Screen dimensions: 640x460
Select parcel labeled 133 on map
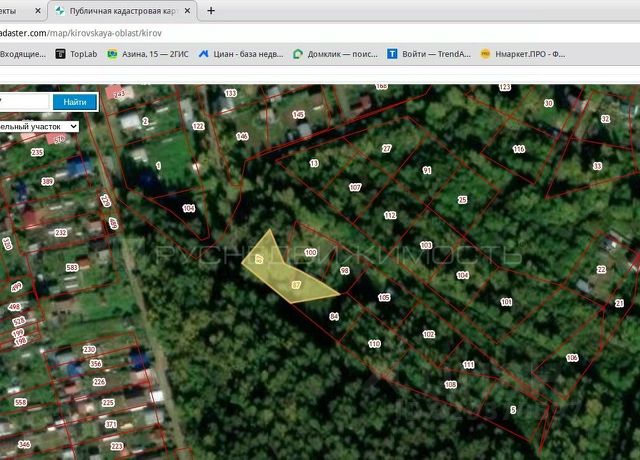point(231,93)
